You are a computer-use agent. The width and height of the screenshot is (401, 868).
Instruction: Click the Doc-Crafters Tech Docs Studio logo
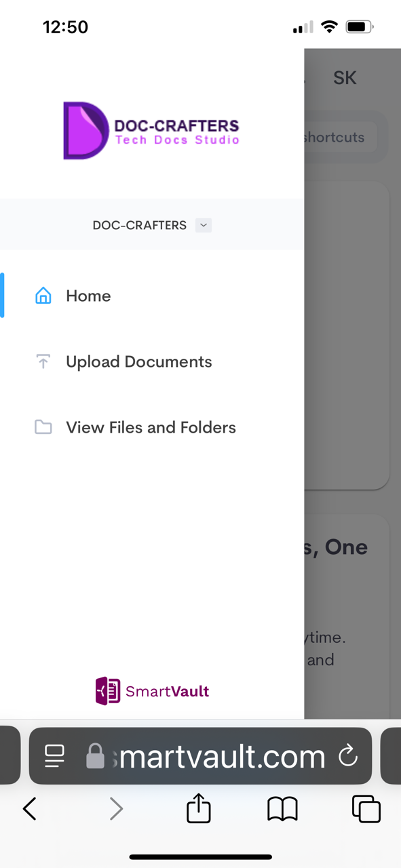[151, 130]
